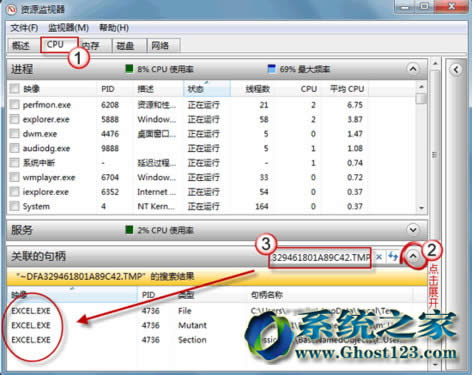The image size is (472, 375).
Task: Open the 概述 overview tab
Action: pos(21,45)
